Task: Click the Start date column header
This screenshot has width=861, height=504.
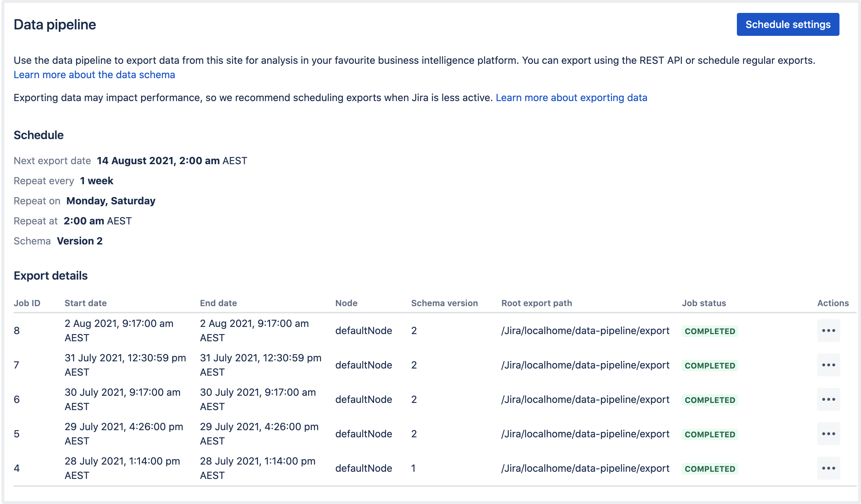Action: tap(85, 303)
